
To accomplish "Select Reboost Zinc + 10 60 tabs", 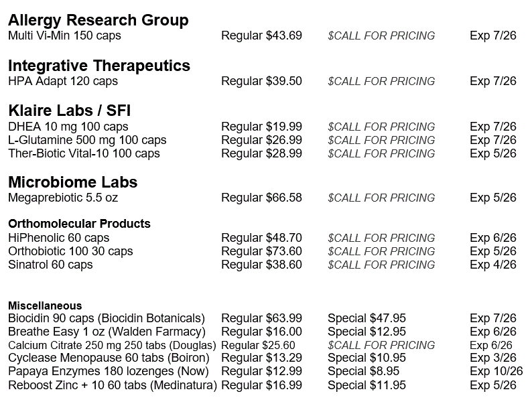I will coord(112,385).
